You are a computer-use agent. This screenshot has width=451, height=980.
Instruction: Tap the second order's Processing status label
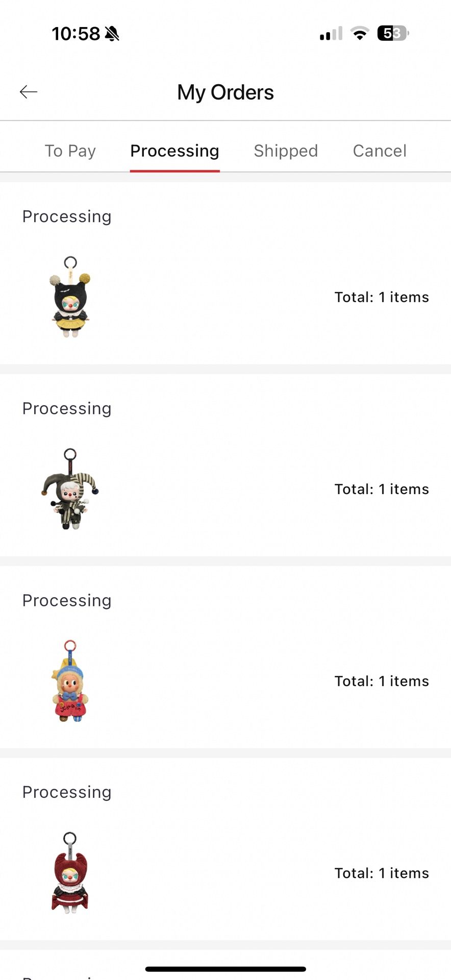tap(67, 408)
